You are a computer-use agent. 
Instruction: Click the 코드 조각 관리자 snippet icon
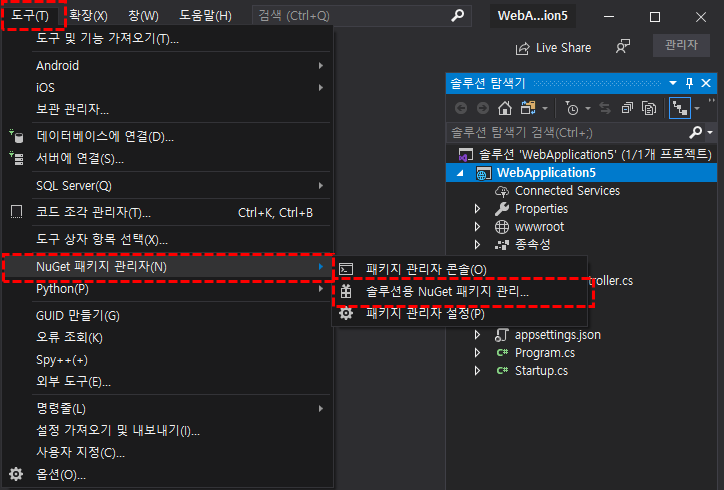coord(17,212)
